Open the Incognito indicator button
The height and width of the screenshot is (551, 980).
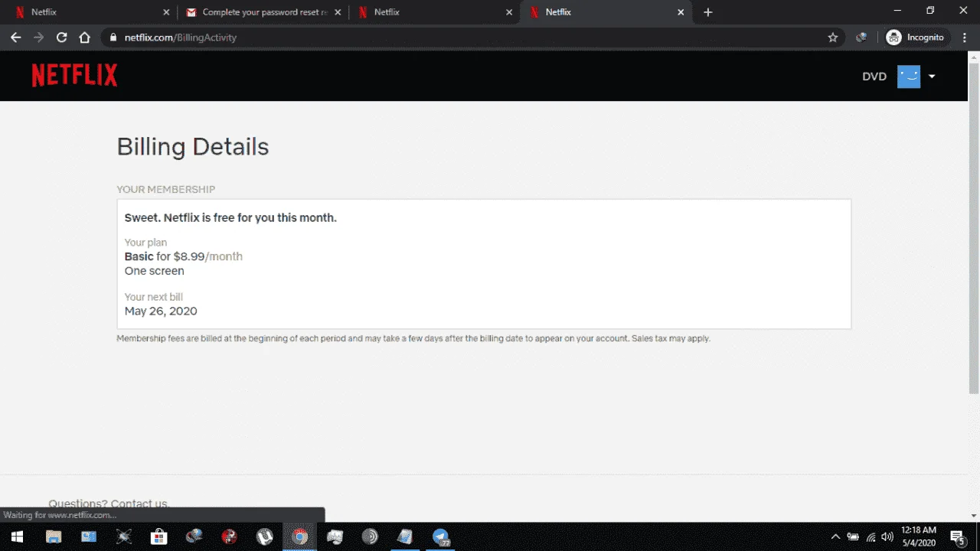(x=915, y=37)
